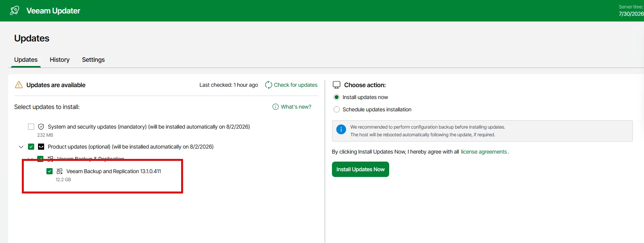This screenshot has height=243, width=644.
Task: Click the Server time date 7/30/2026
Action: click(631, 14)
